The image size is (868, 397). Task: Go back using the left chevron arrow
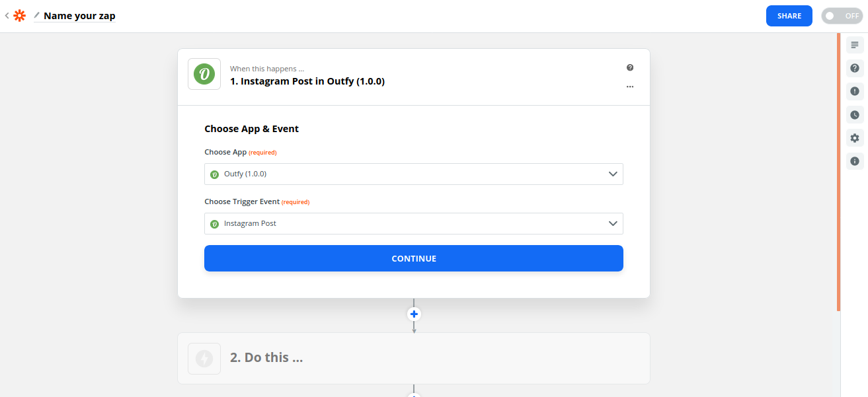pyautogui.click(x=7, y=15)
